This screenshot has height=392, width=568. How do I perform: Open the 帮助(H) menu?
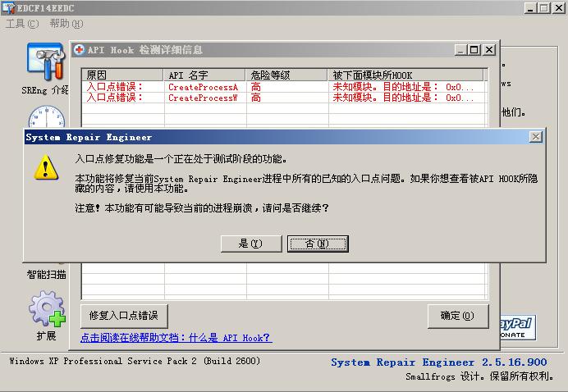coord(66,24)
